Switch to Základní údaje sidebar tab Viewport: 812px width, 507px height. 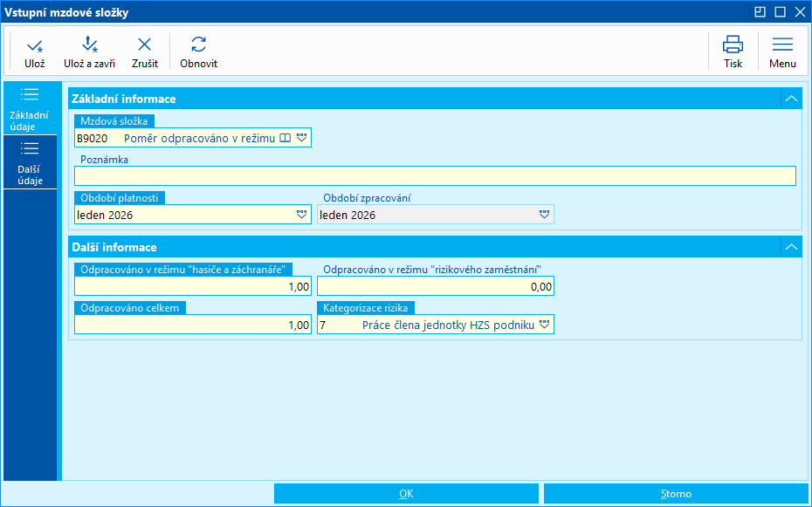point(30,110)
